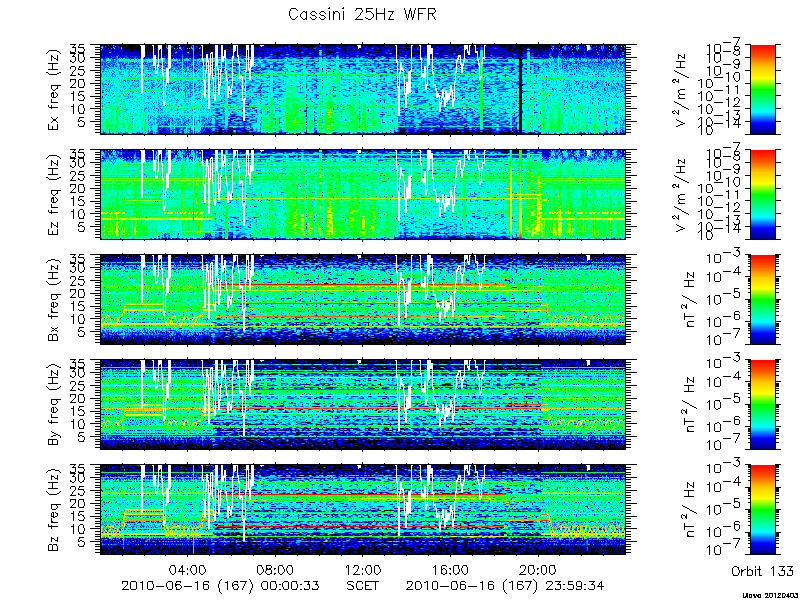Select the "Bx freq (Hz)" axis label

click(x=55, y=299)
